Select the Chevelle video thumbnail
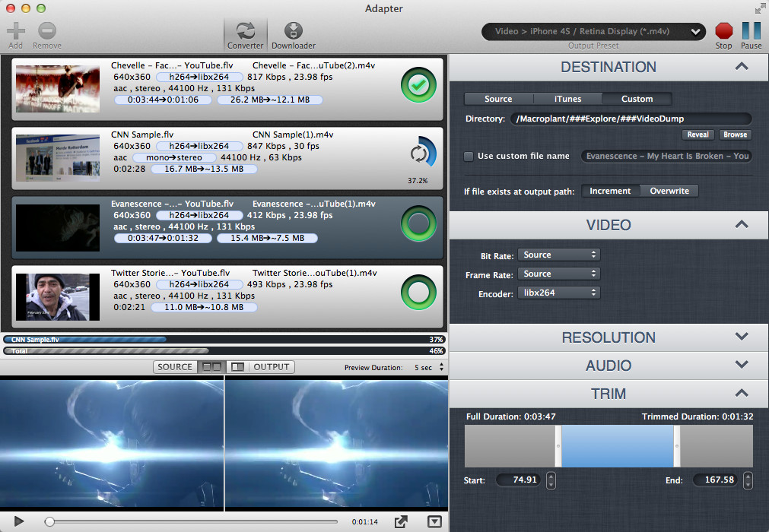 (58, 89)
